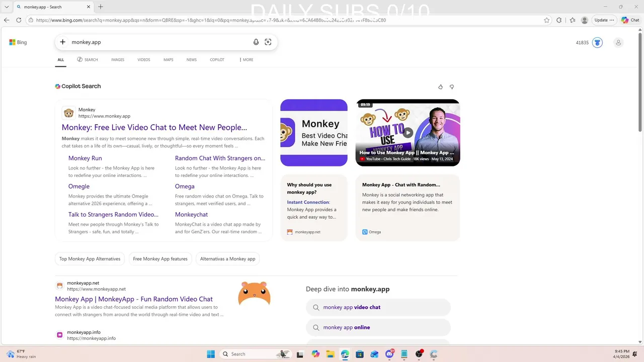Open 'Monkey App - Chat with Random...' card
This screenshot has height=362, width=644.
[x=408, y=208]
